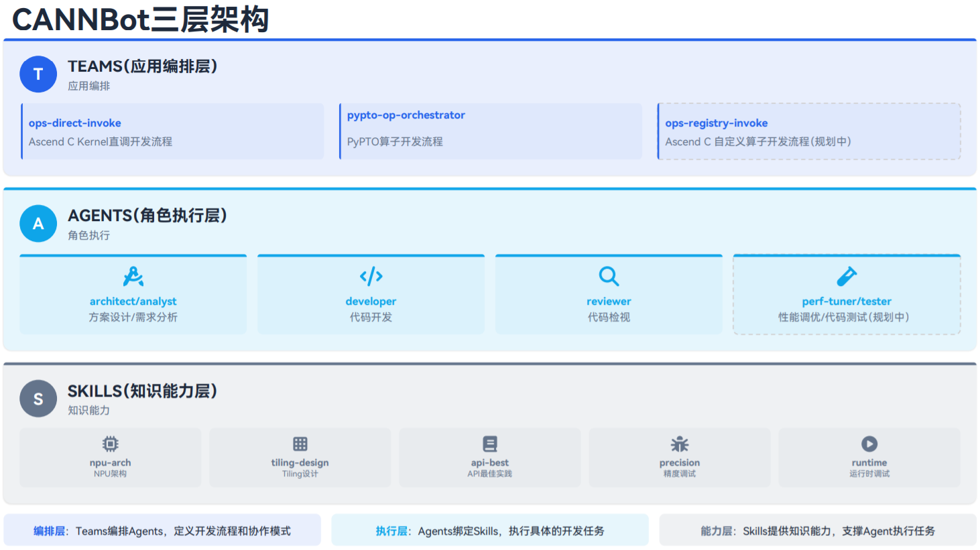This screenshot has height=550, width=980.
Task: Select the reviewer magnifying glass icon
Action: (609, 276)
